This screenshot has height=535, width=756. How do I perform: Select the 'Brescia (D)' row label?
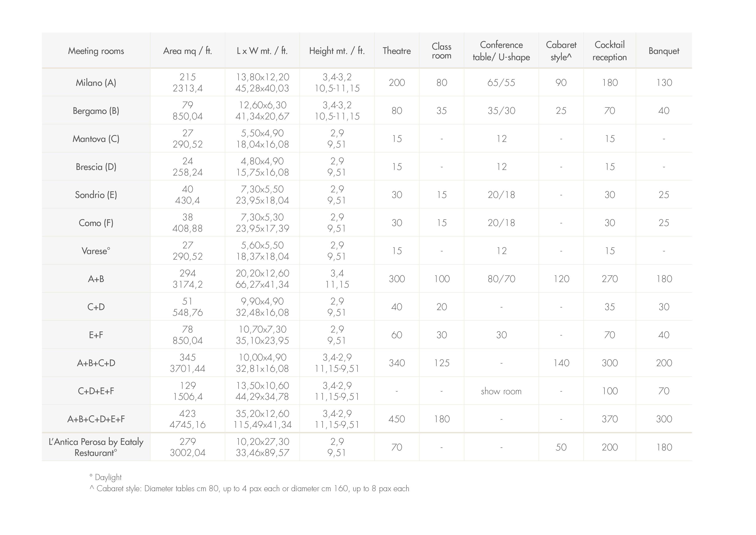96,167
